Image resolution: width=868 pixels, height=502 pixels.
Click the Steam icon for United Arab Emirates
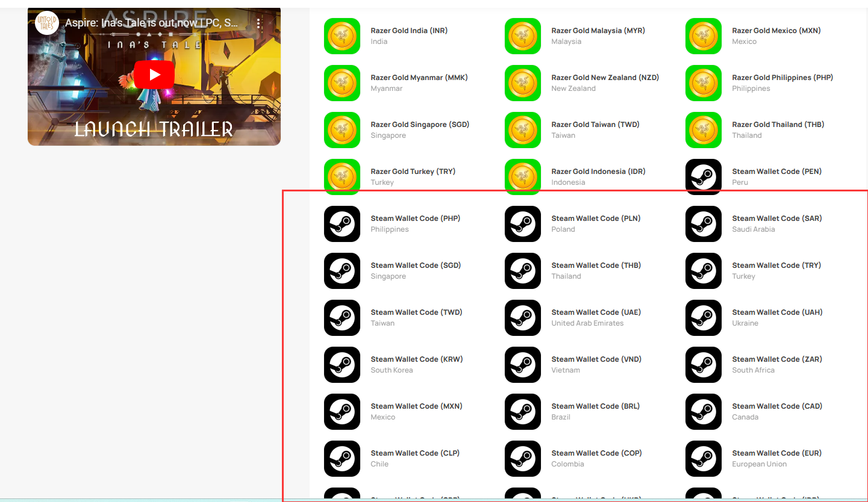point(523,318)
